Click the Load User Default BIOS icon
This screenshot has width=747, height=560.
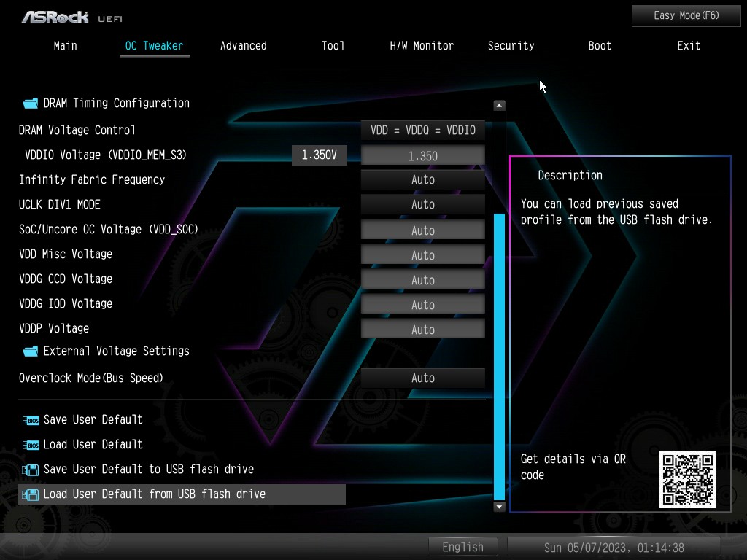click(x=31, y=445)
